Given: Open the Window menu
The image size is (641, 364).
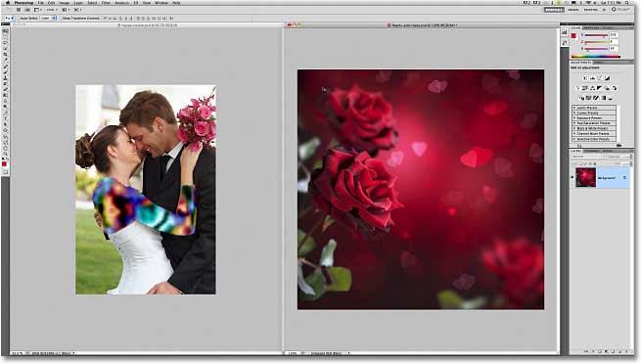Looking at the screenshot, I should coord(161,3).
